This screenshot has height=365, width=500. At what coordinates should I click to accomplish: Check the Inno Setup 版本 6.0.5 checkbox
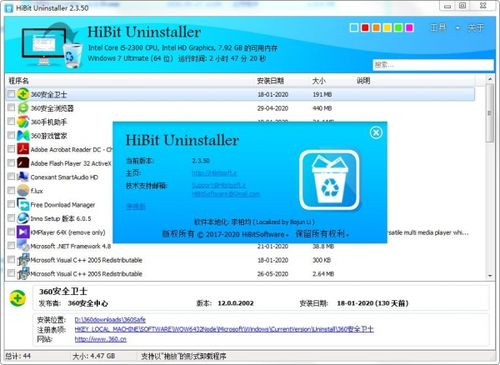coord(11,218)
